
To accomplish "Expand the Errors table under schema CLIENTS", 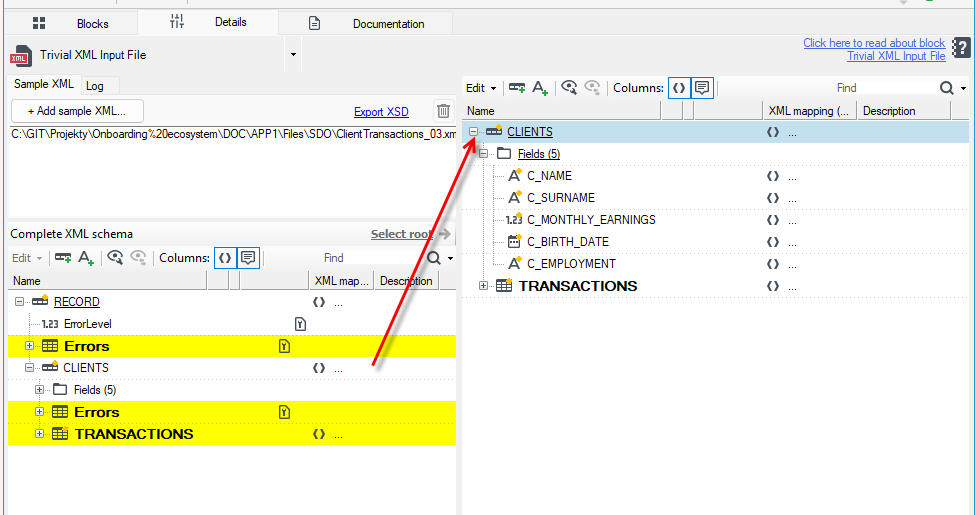I will point(39,412).
